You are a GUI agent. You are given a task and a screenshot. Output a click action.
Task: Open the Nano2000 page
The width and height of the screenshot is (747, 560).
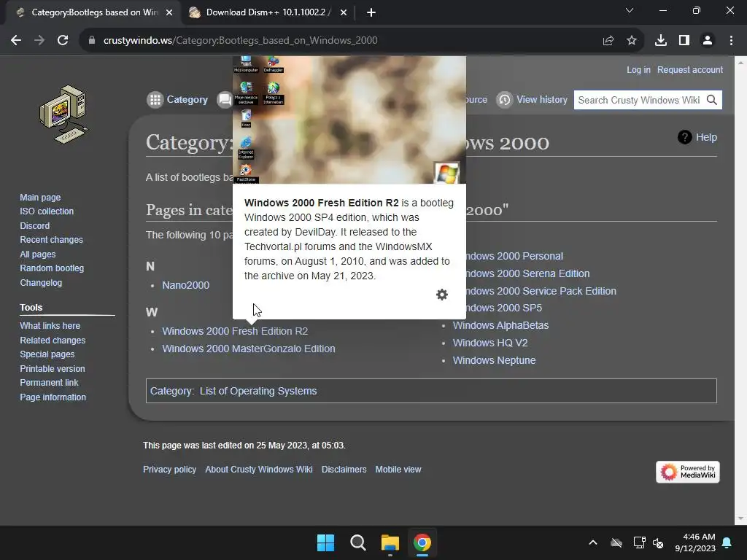point(186,285)
